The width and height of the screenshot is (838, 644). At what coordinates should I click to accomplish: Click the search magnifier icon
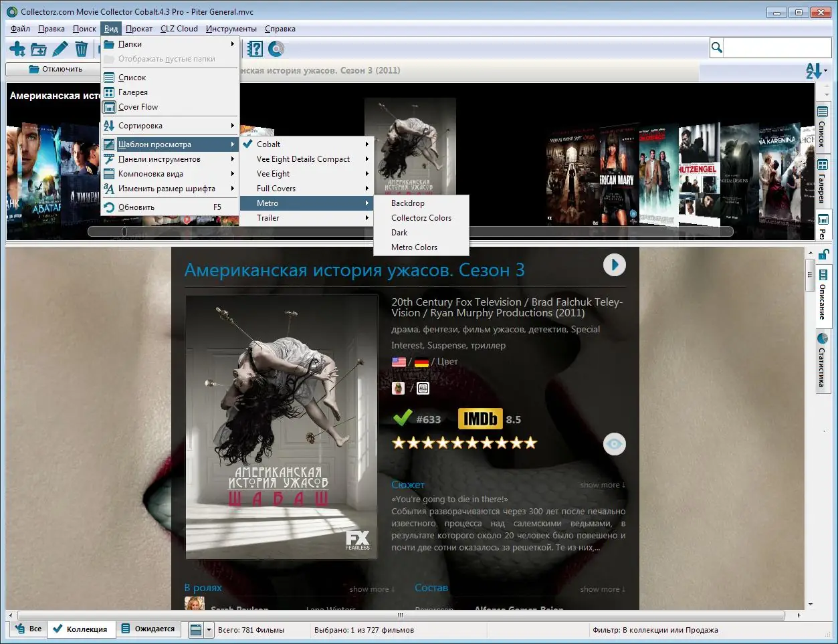click(x=717, y=47)
